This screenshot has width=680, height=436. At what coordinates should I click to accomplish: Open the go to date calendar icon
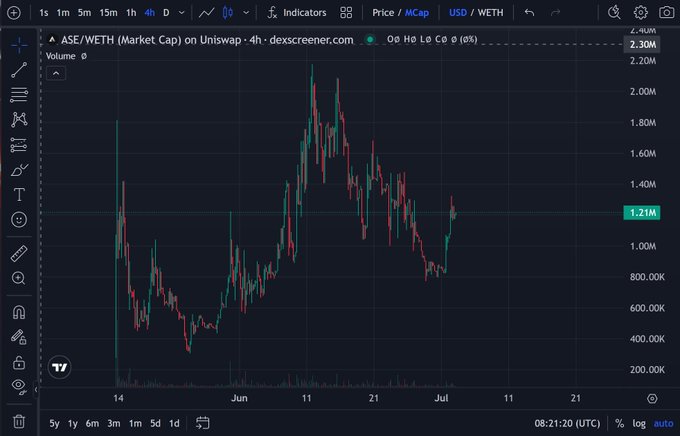(x=203, y=423)
